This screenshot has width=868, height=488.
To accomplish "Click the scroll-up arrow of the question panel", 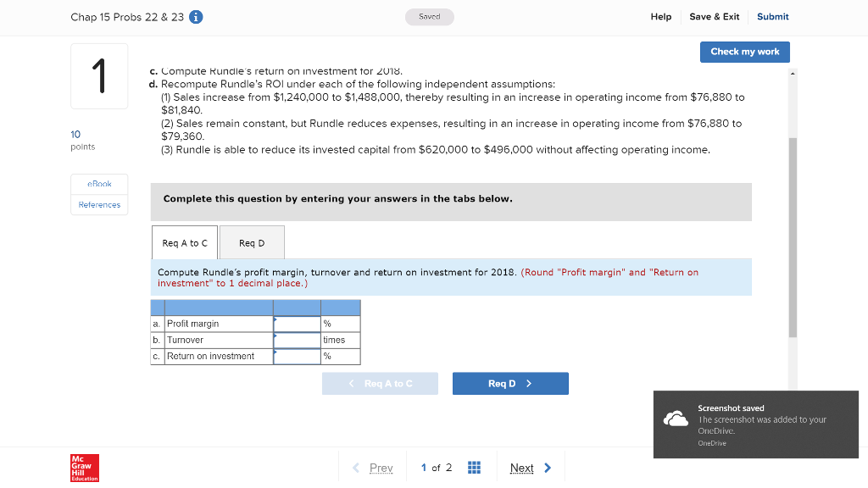I will point(793,74).
